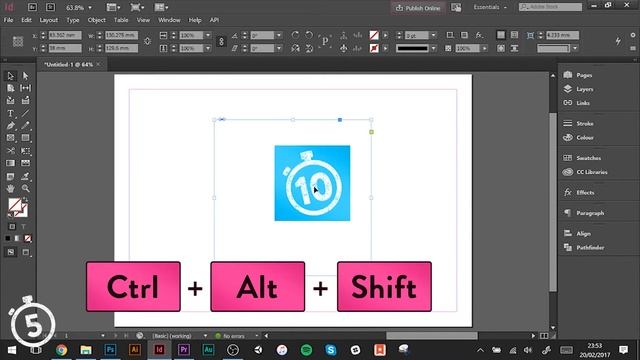Select the Gap tool
Image resolution: width=640 pixels, height=360 pixels.
point(25,88)
